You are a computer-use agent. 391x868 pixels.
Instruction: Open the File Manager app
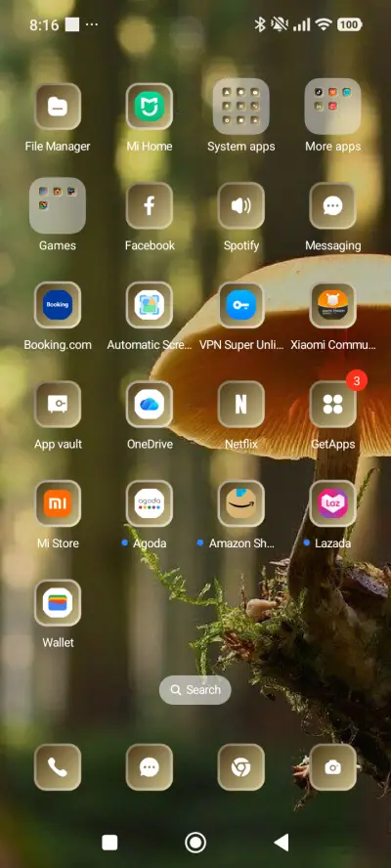58,107
